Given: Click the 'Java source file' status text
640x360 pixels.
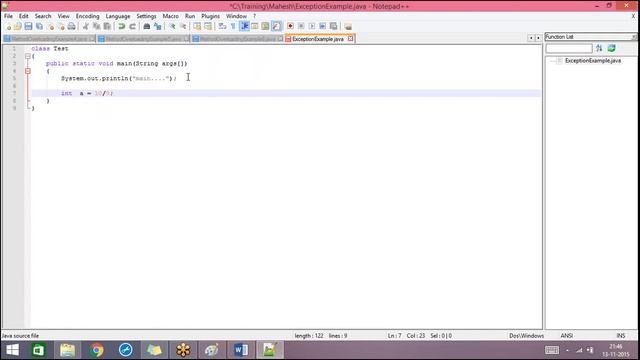Looking at the screenshot, I should point(20,336).
